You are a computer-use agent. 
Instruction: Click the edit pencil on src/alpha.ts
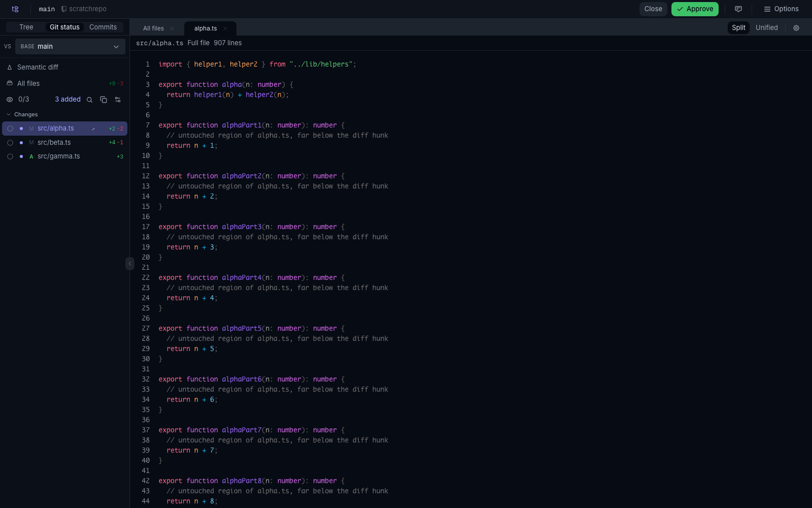(93, 129)
